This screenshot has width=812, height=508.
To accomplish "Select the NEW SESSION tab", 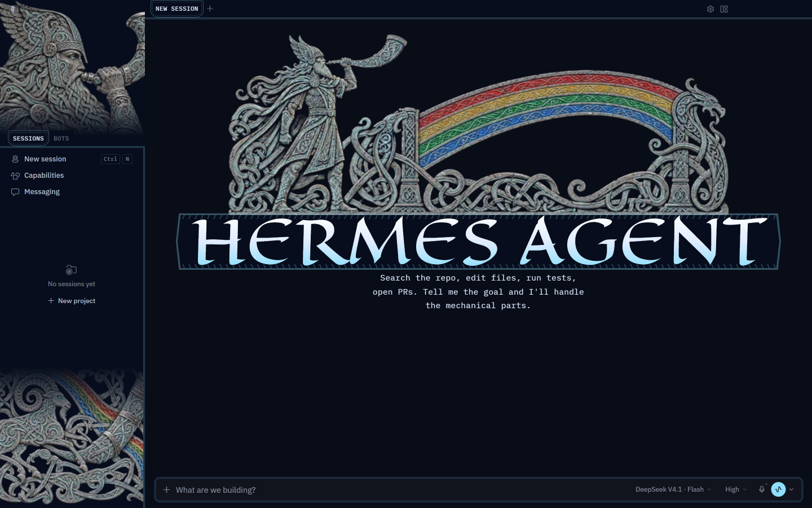I will [176, 8].
